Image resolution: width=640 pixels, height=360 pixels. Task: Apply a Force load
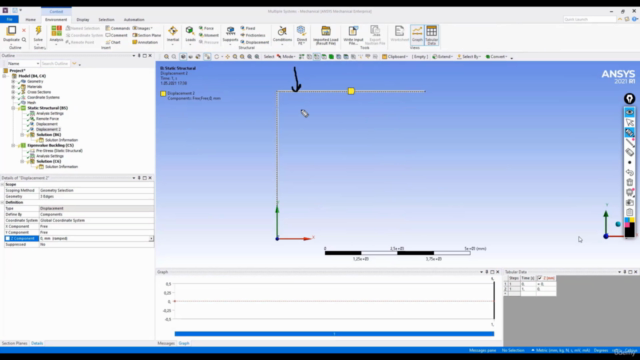coord(206,28)
